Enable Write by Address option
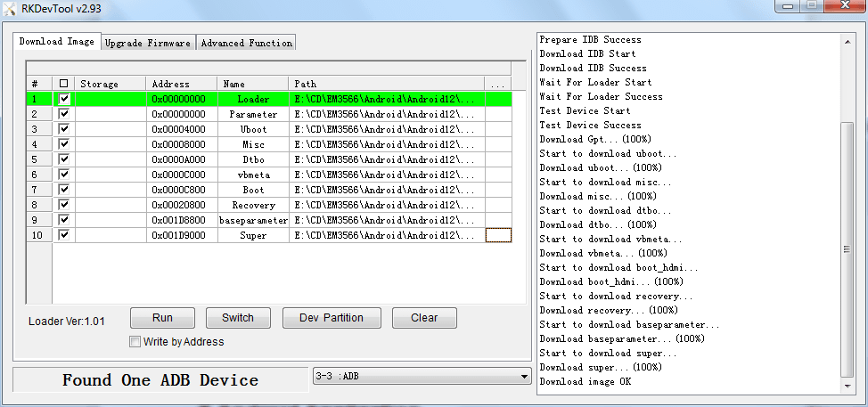This screenshot has width=868, height=407. click(135, 341)
